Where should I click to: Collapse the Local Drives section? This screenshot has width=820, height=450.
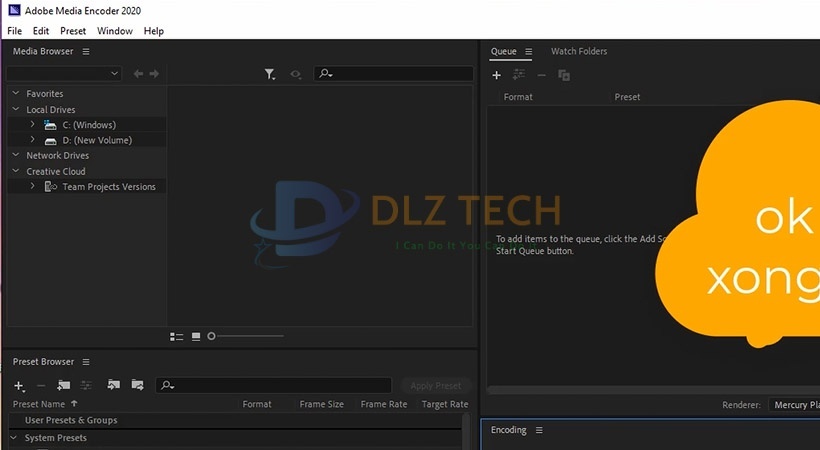click(x=16, y=109)
